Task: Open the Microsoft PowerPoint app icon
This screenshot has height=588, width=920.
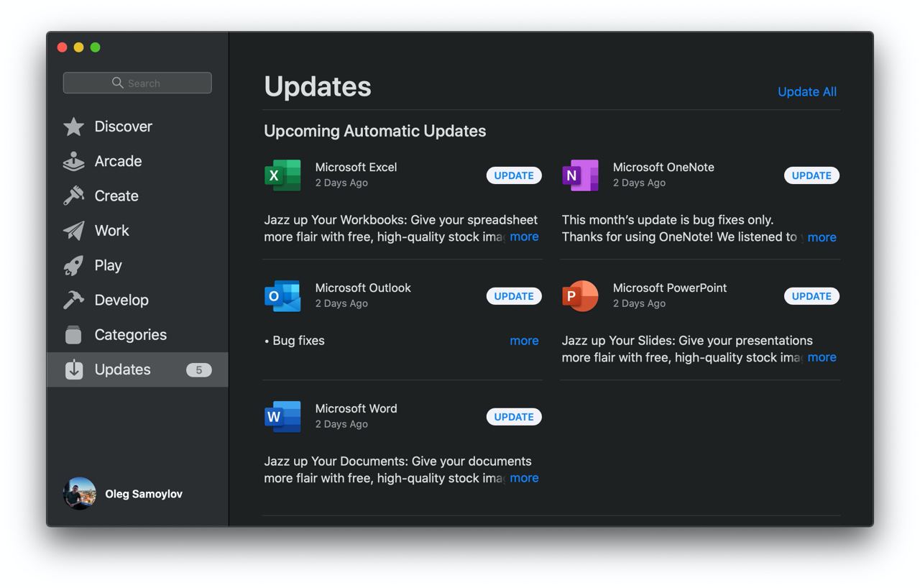Action: point(580,296)
